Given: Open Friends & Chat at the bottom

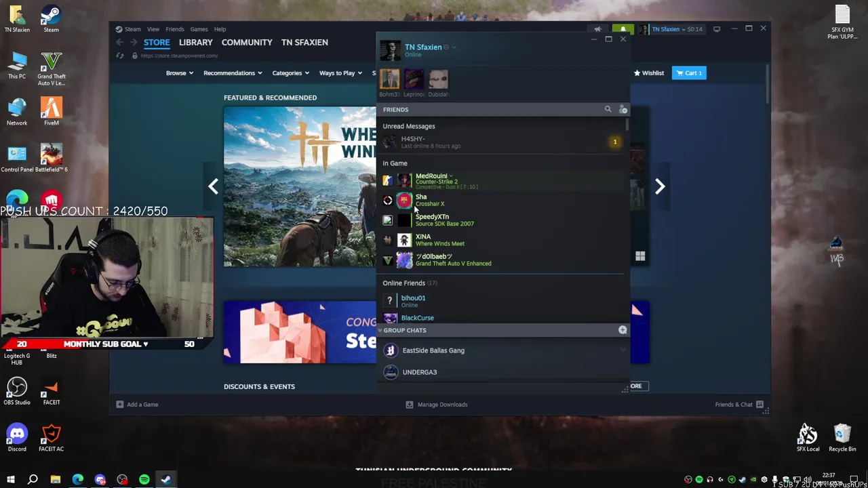Looking at the screenshot, I should tap(739, 405).
